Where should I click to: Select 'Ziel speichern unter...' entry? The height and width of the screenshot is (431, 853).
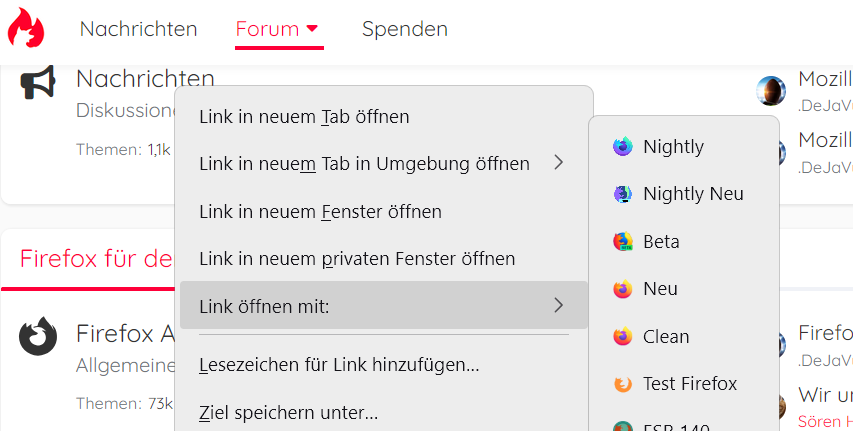288,412
